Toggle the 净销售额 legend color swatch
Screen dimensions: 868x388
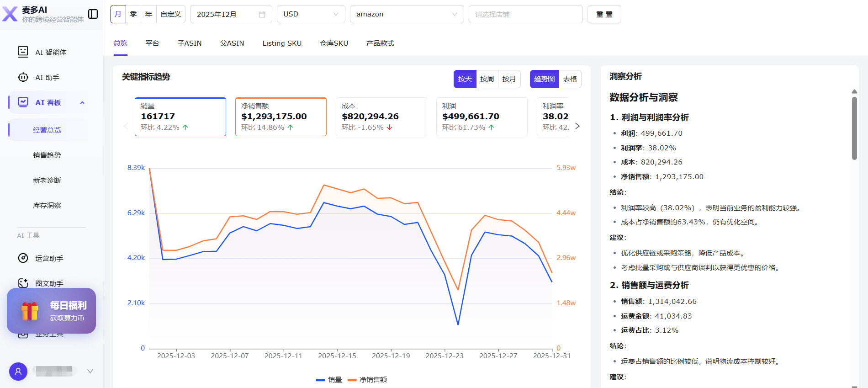point(352,380)
